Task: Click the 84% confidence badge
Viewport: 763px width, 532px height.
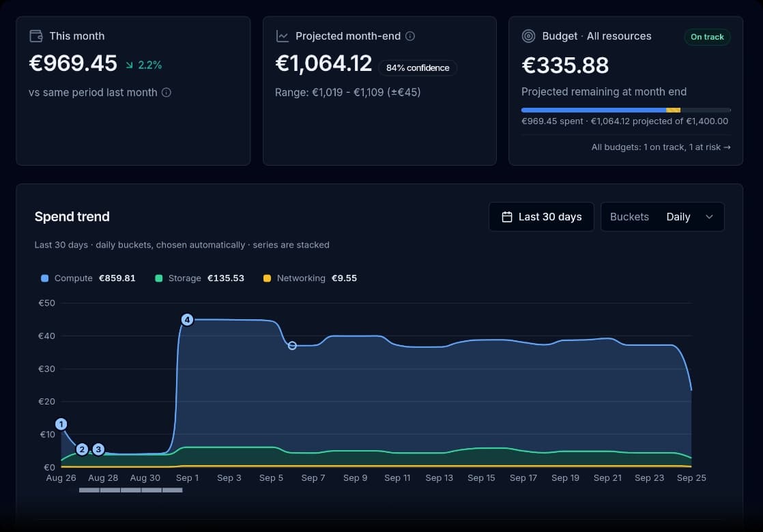Action: [418, 68]
